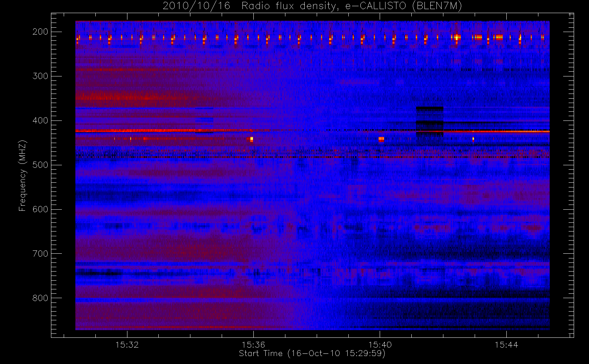Image resolution: width=589 pixels, height=364 pixels.
Task: Click the 15:36 time tick label
Action: 253,345
